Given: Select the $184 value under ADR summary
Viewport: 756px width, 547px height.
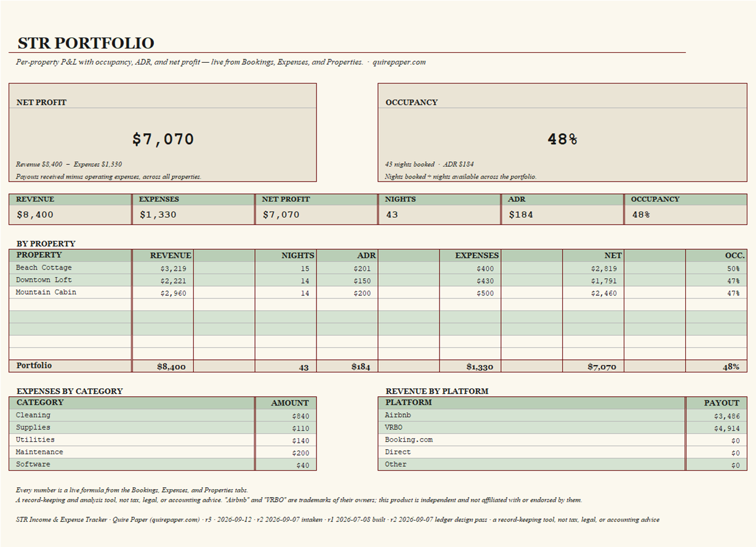Looking at the screenshot, I should [x=521, y=215].
